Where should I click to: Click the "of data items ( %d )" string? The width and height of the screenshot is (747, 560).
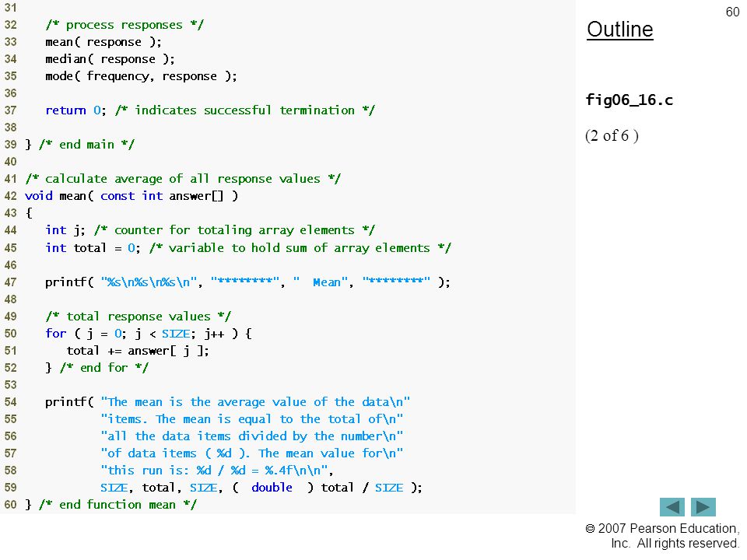click(x=252, y=453)
